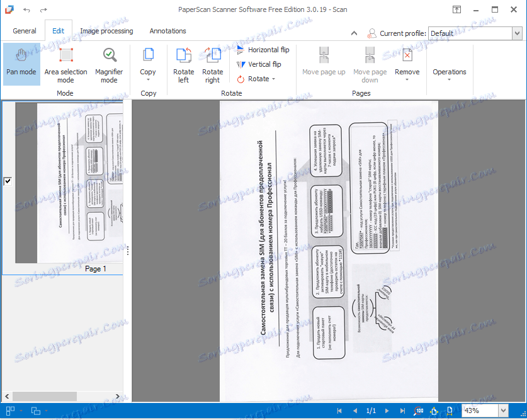Viewport: 527px width, 420px height.
Task: Switch to Area selection mode
Action: [66, 64]
